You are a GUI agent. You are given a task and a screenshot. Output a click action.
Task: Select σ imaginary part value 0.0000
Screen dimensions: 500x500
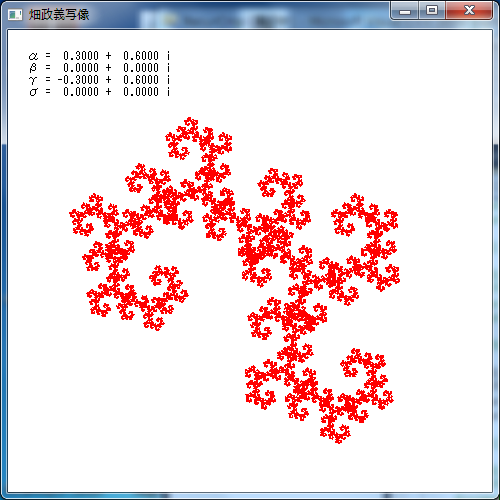pos(141,92)
